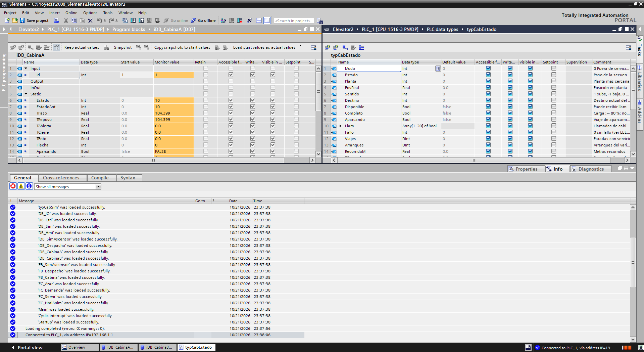Viewport: 644px width, 352px height.
Task: Collapse the Input section in iDB_CabinaA
Action: pyautogui.click(x=26, y=68)
